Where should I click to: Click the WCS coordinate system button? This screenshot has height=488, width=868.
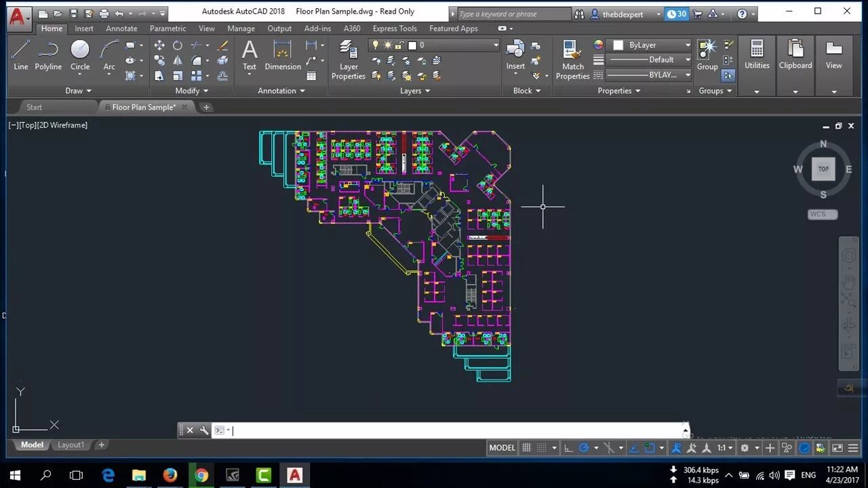pyautogui.click(x=823, y=214)
